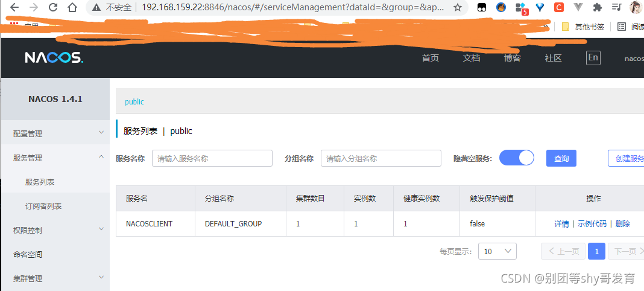Open the media control playlist icon
This screenshot has width=644, height=291.
[616, 7]
